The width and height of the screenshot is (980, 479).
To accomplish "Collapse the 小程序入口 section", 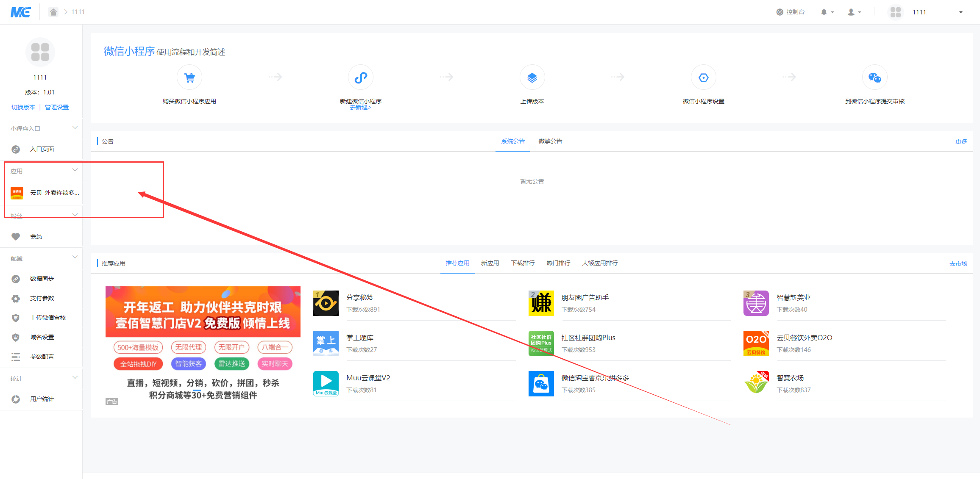I will [75, 128].
